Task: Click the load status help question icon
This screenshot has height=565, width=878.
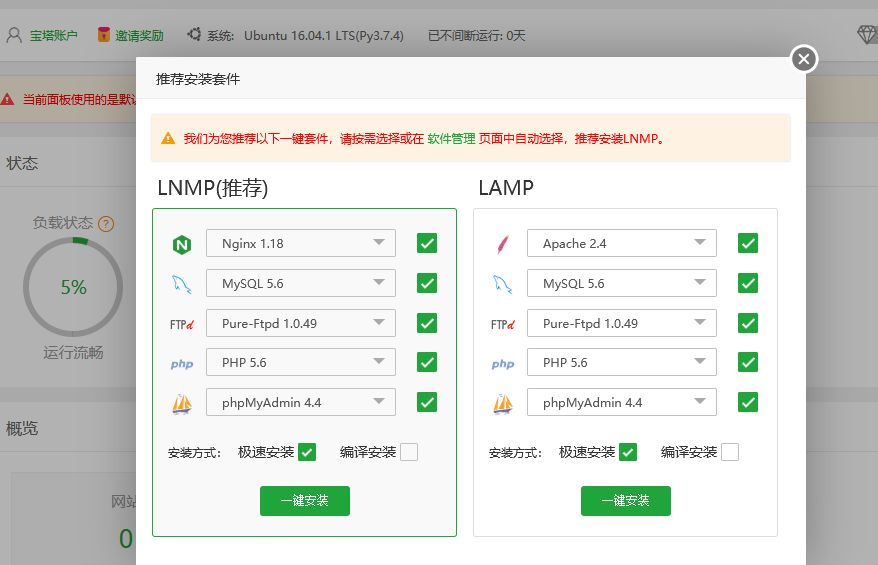Action: click(x=106, y=224)
